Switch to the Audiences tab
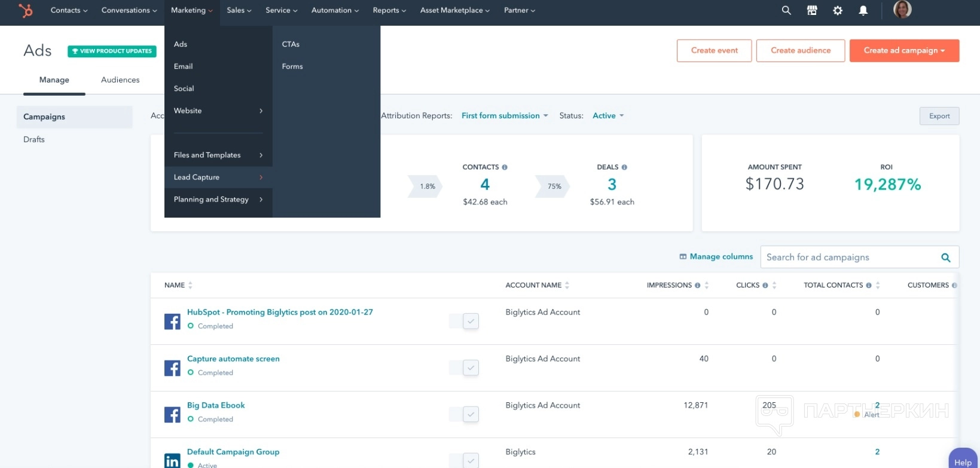Viewport: 980px width, 468px height. tap(120, 79)
